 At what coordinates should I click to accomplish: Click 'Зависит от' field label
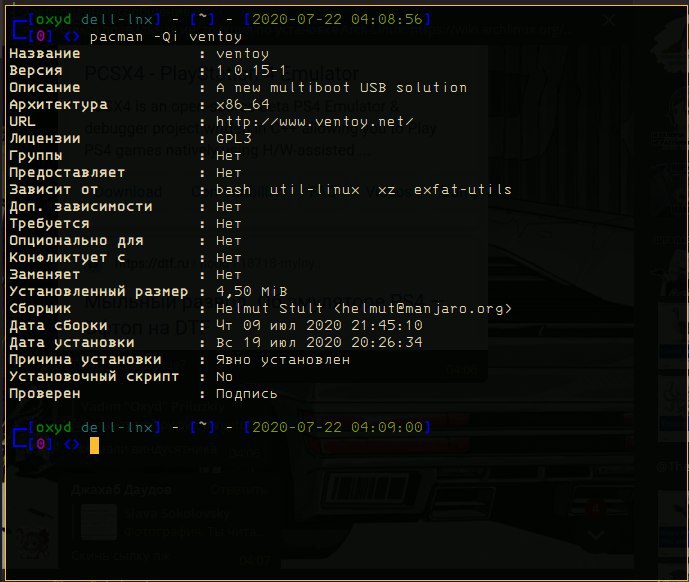click(x=54, y=189)
